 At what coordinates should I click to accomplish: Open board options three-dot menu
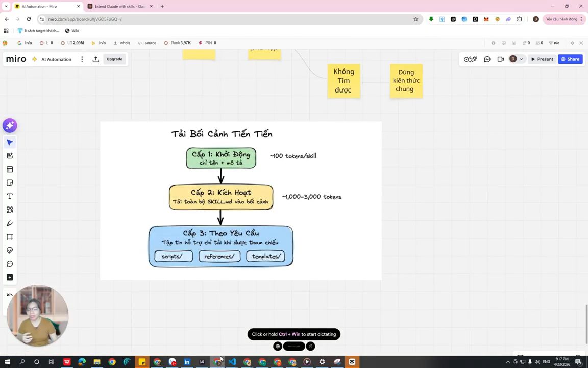point(82,59)
